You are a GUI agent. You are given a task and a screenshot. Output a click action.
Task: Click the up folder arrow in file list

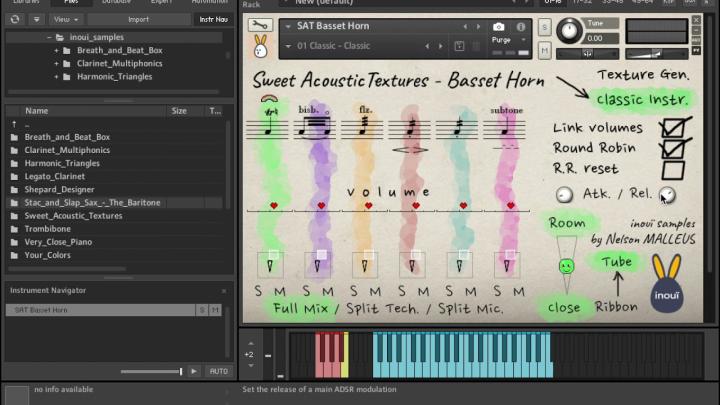(x=14, y=124)
